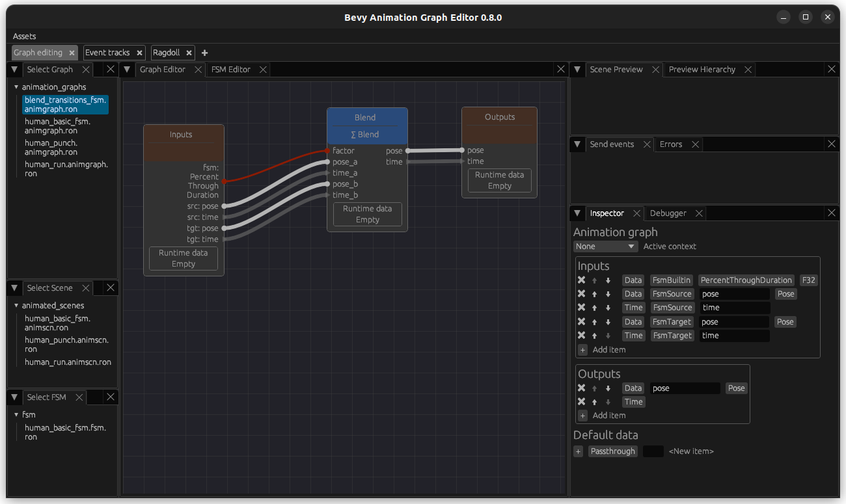Select the human_run.animscn.ron scene file
The width and height of the screenshot is (846, 504).
pos(68,362)
